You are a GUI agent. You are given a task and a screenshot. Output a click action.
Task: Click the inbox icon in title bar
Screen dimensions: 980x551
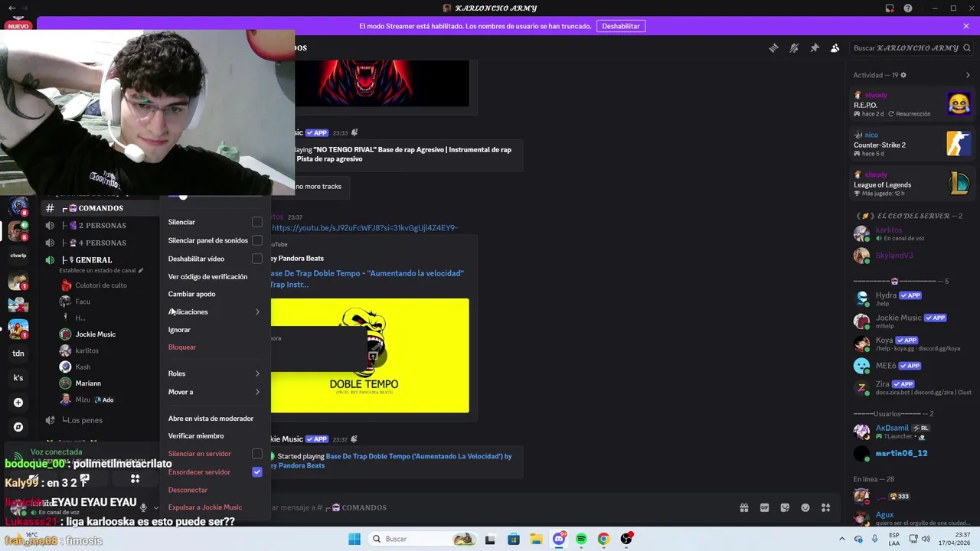pyautogui.click(x=890, y=8)
